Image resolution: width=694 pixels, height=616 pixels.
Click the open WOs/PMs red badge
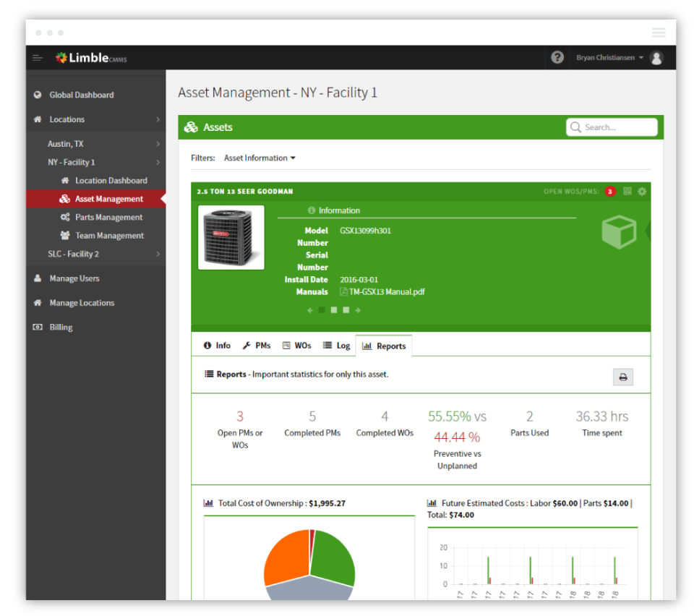point(610,192)
